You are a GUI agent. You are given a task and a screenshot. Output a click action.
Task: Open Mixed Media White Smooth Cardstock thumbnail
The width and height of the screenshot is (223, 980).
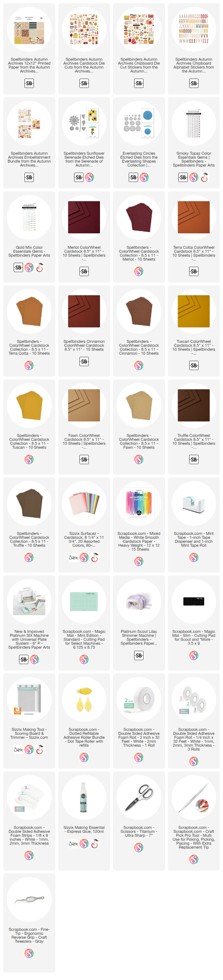139,503
